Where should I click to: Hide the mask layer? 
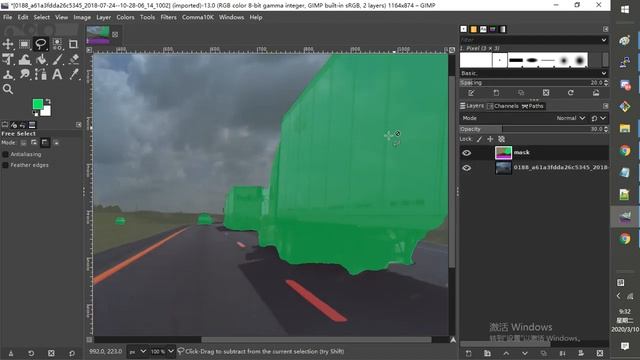pyautogui.click(x=467, y=153)
